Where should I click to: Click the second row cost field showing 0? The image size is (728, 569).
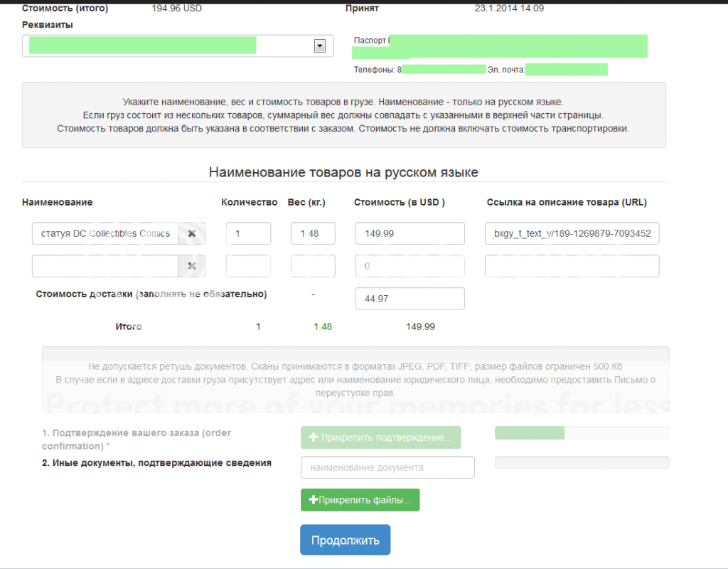click(409, 265)
